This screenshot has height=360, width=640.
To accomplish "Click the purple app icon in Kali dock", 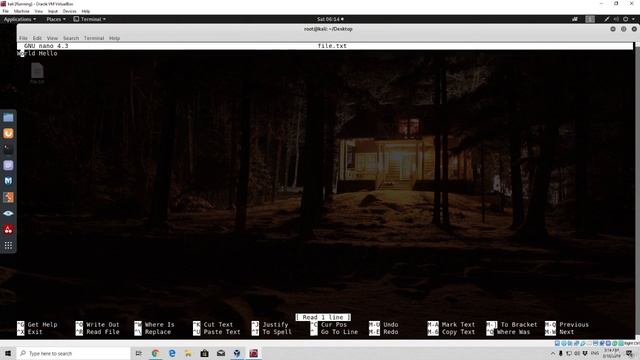I will 8,165.
